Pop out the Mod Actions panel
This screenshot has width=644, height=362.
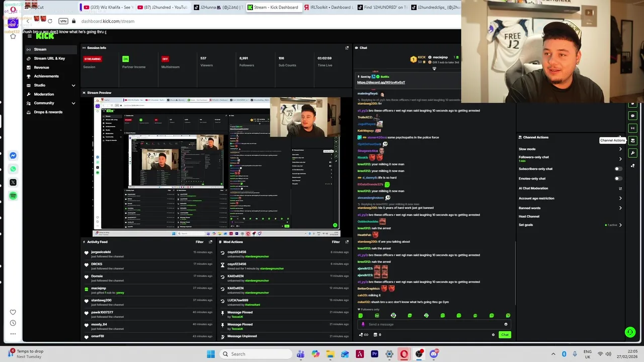pyautogui.click(x=347, y=242)
